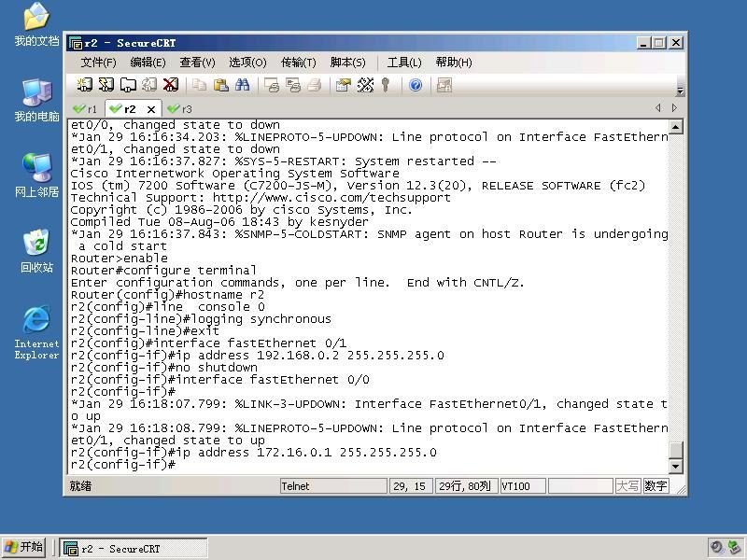This screenshot has height=560, width=747.
Task: Click the Print Screen toolbar icon
Action: click(x=272, y=85)
